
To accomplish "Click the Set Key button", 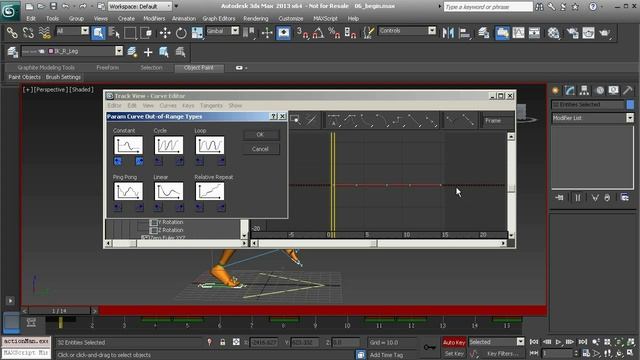I will pyautogui.click(x=454, y=353).
